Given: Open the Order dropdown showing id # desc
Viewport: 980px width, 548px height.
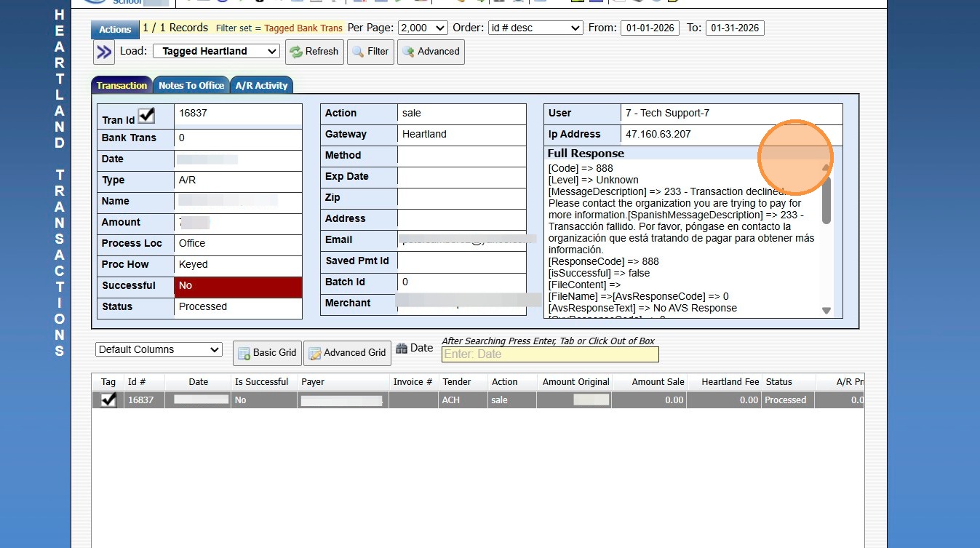Looking at the screenshot, I should click(x=535, y=28).
